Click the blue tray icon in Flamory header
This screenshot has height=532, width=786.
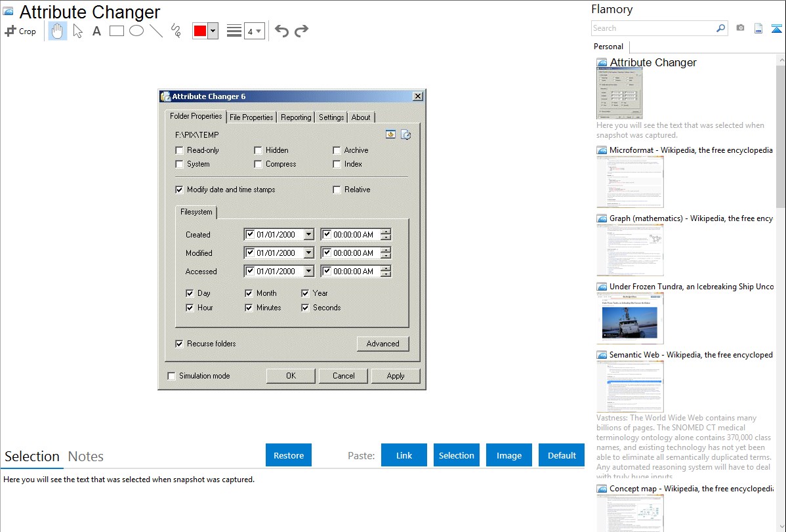(776, 28)
